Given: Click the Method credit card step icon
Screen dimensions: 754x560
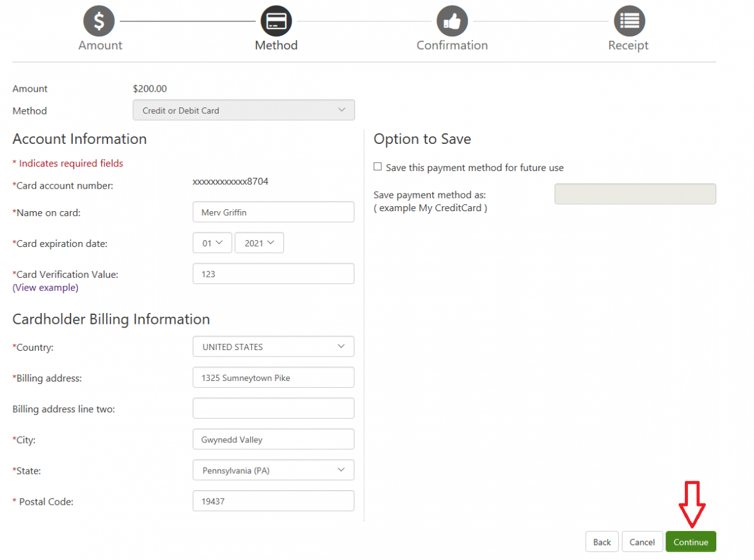Looking at the screenshot, I should 276,21.
